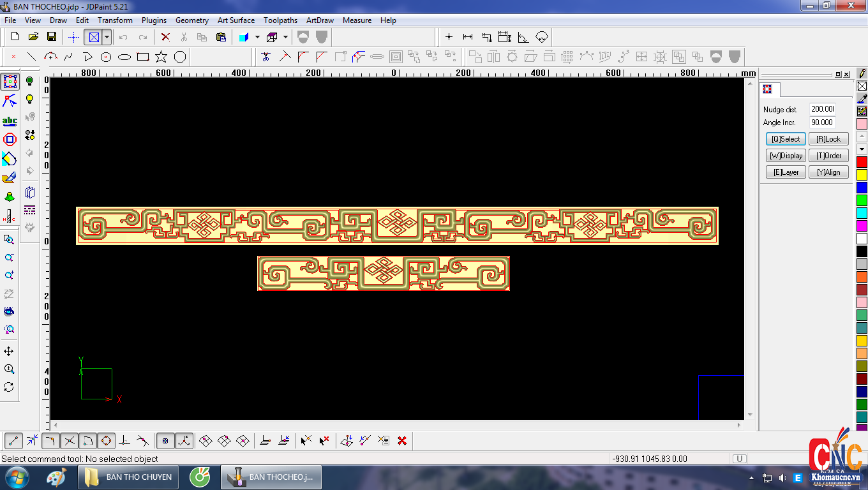This screenshot has width=868, height=490.
Task: Open dropdown arrow beside crossed-box view button
Action: tap(107, 37)
